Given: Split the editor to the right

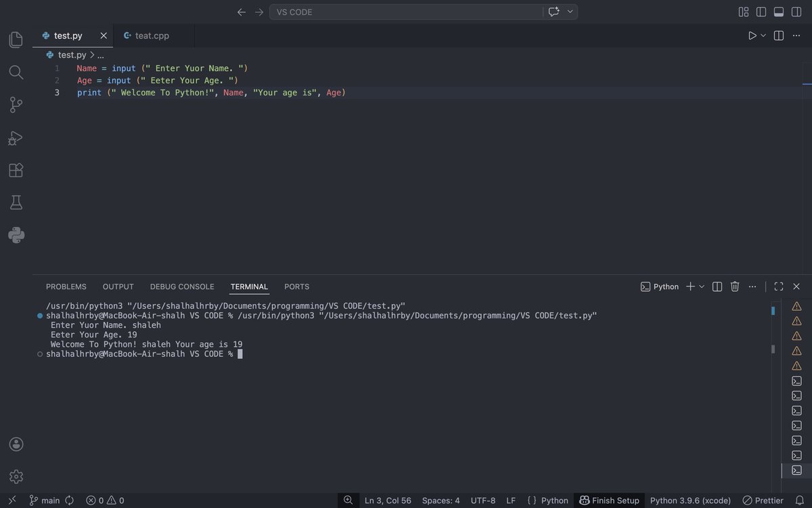Looking at the screenshot, I should tap(779, 36).
